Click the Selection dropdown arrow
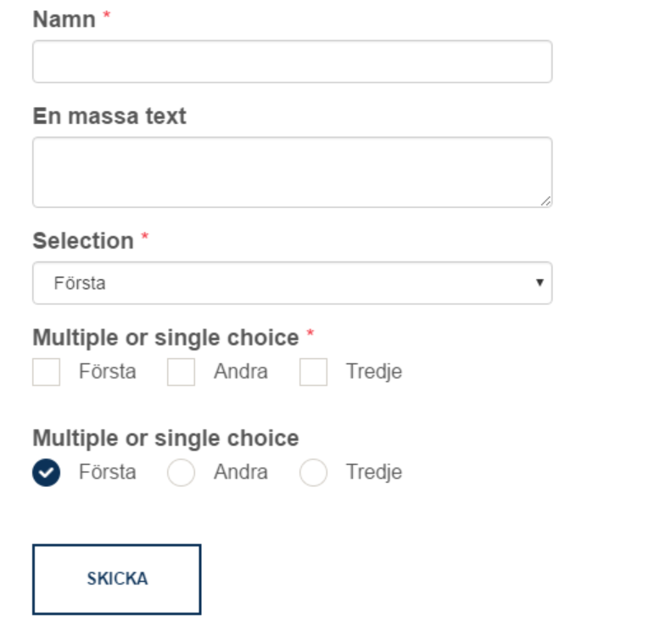The height and width of the screenshot is (644, 649). click(x=539, y=283)
